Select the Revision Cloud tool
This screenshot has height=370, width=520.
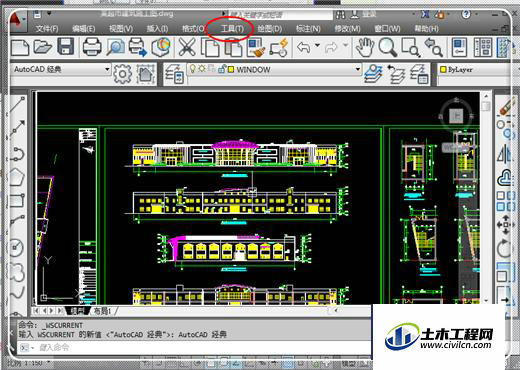click(x=17, y=272)
